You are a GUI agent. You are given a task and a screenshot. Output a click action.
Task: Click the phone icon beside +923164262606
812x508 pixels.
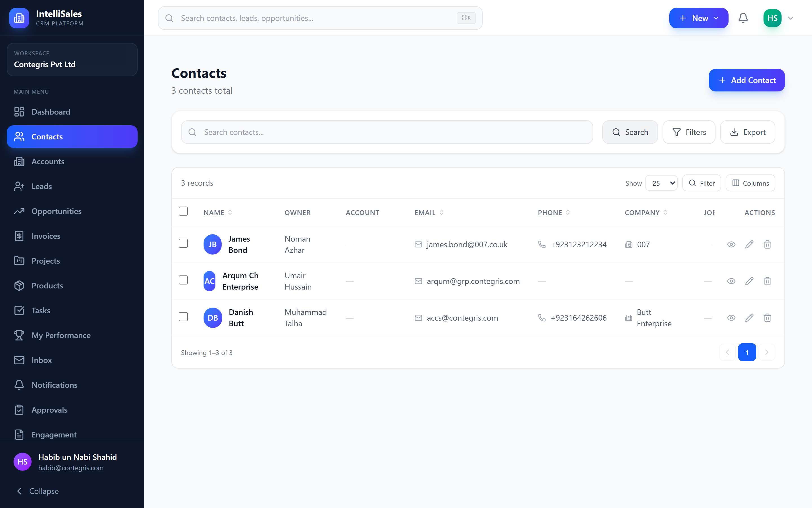click(x=542, y=317)
